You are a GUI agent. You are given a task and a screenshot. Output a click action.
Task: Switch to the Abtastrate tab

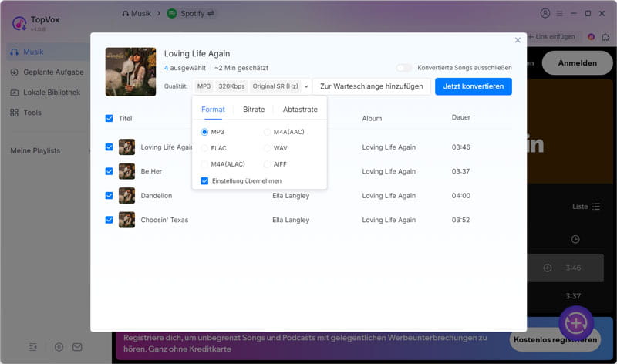(x=300, y=110)
